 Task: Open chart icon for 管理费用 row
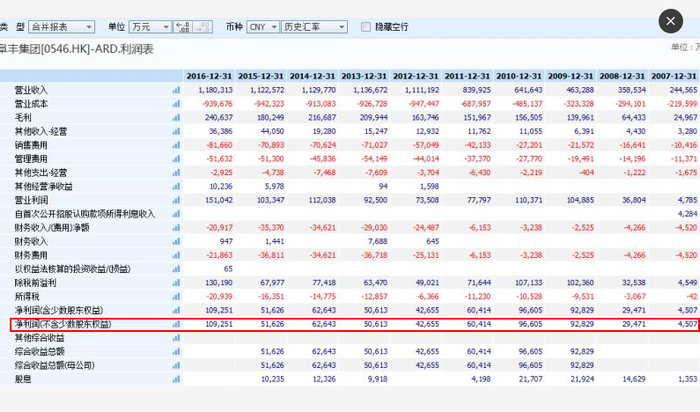tap(176, 159)
